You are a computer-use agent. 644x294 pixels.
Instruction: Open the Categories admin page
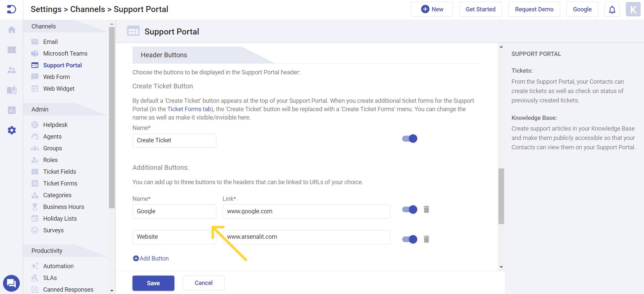click(57, 195)
